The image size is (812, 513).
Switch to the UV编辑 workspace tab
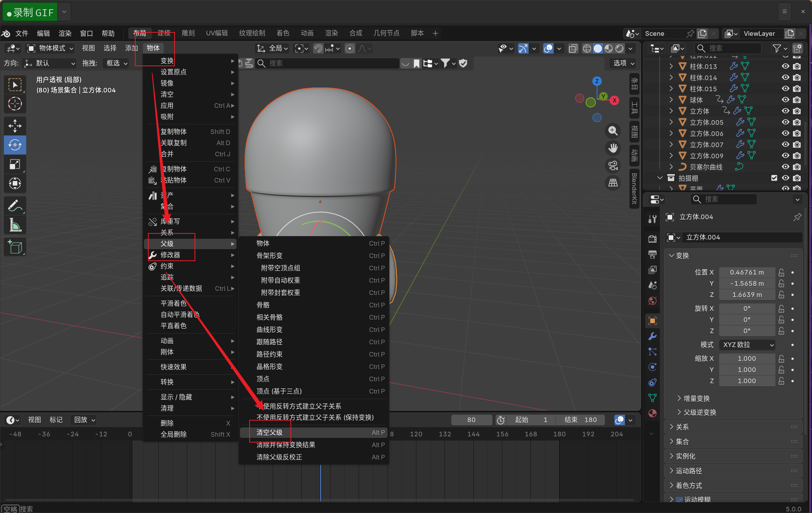tap(216, 33)
